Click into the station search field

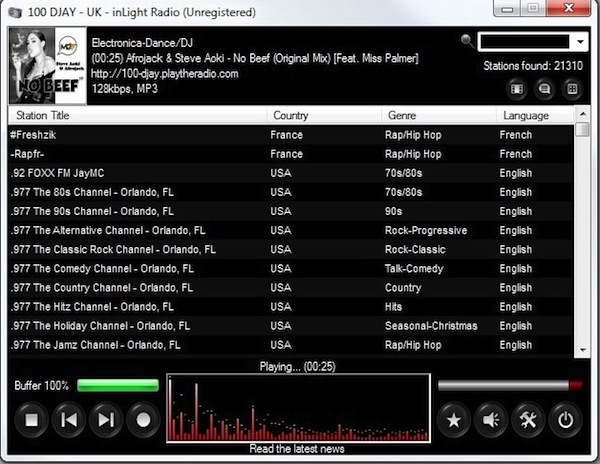[x=525, y=42]
